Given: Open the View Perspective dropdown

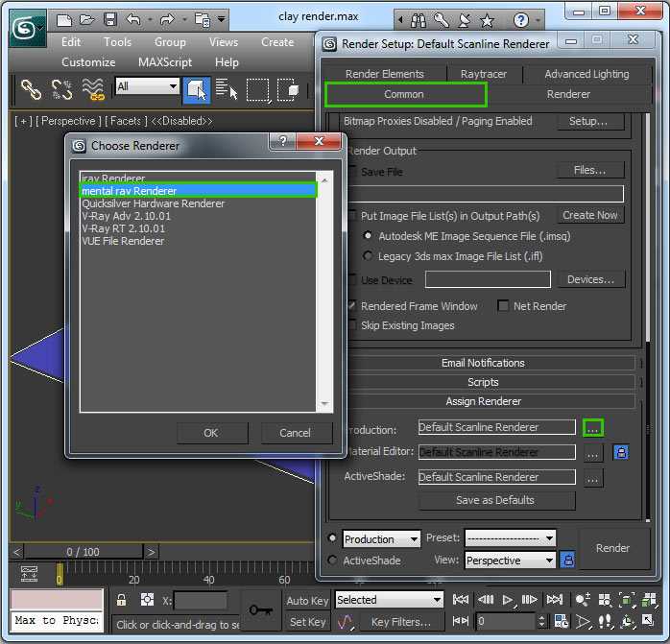Looking at the screenshot, I should coord(511,561).
